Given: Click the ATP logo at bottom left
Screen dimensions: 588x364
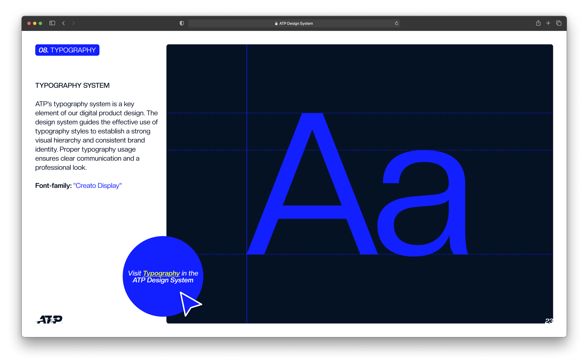Looking at the screenshot, I should (x=49, y=319).
